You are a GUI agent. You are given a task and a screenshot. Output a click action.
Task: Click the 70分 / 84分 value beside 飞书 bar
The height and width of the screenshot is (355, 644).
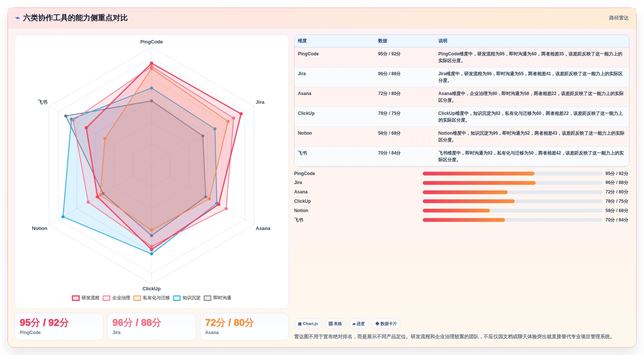[x=617, y=220]
